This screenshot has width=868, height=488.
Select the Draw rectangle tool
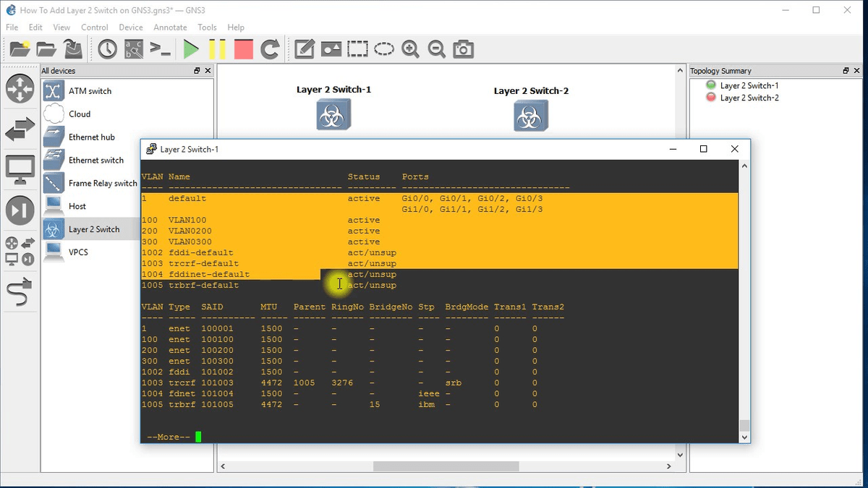click(x=357, y=49)
